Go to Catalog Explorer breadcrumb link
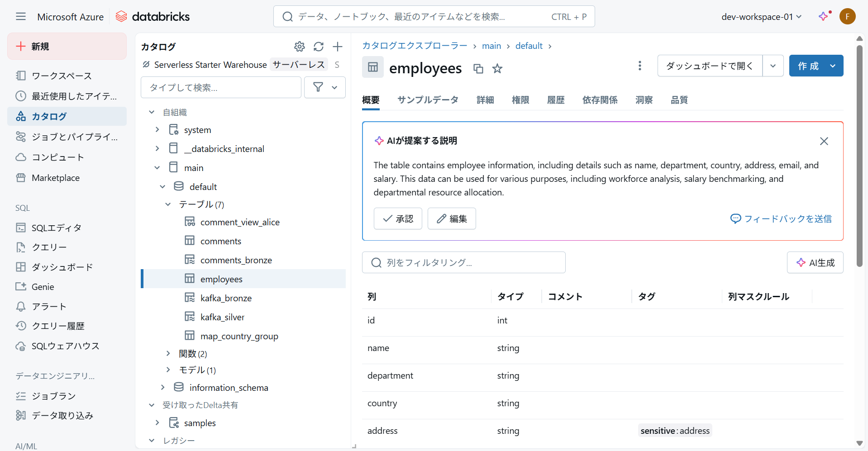 (x=415, y=46)
